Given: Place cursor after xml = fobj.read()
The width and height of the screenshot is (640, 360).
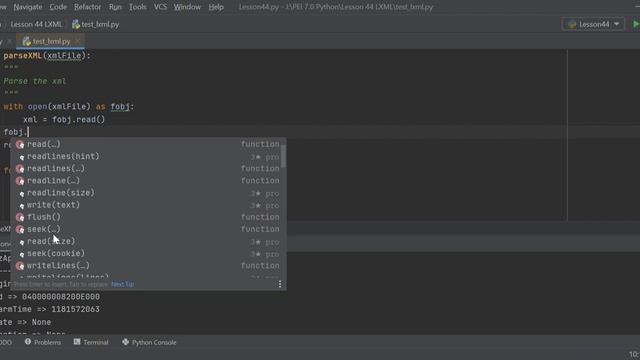Looking at the screenshot, I should 105,120.
